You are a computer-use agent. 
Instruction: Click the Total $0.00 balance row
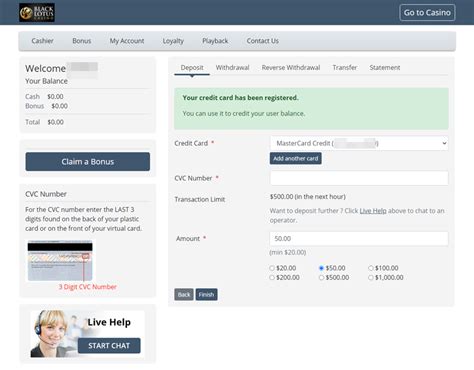tap(44, 122)
